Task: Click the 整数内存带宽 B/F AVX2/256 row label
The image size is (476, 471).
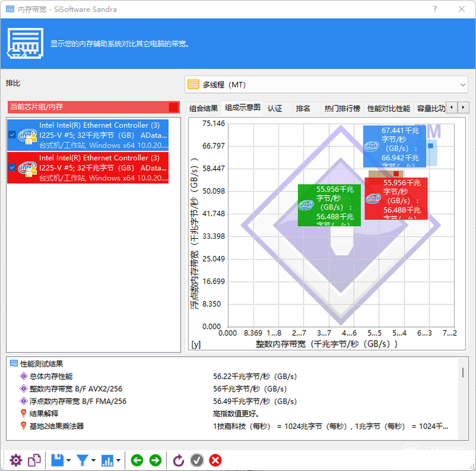Action: click(x=76, y=389)
